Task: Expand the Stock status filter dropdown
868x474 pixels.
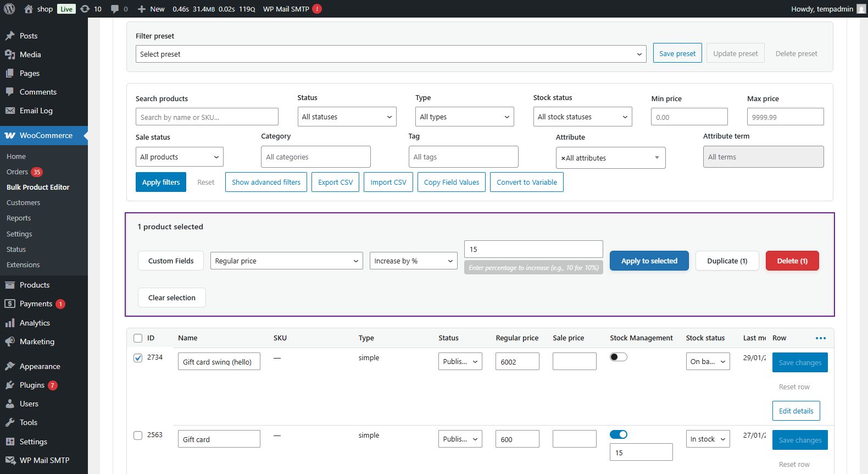Action: coord(582,117)
